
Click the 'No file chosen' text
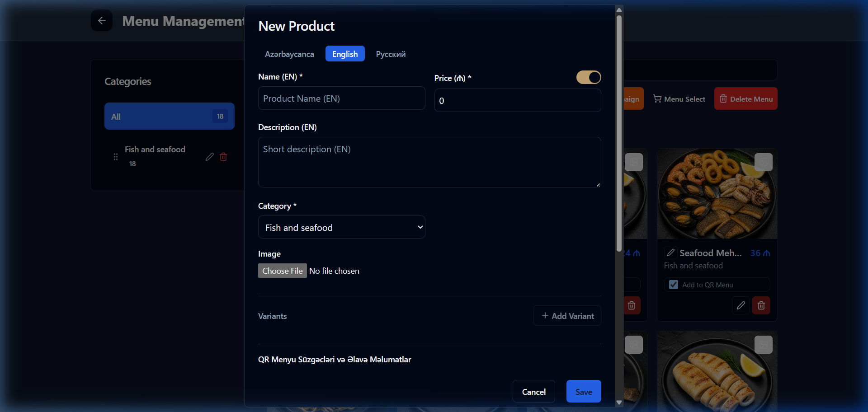point(334,271)
